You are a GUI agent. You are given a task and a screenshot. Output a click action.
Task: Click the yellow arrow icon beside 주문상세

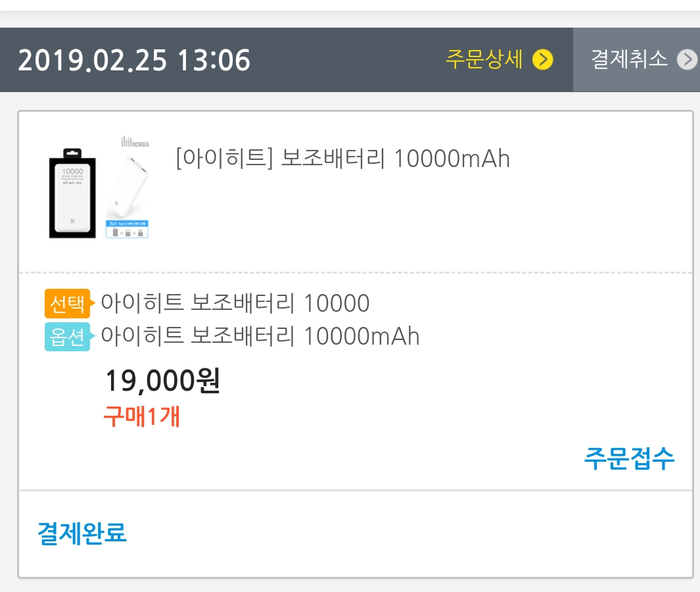[543, 60]
